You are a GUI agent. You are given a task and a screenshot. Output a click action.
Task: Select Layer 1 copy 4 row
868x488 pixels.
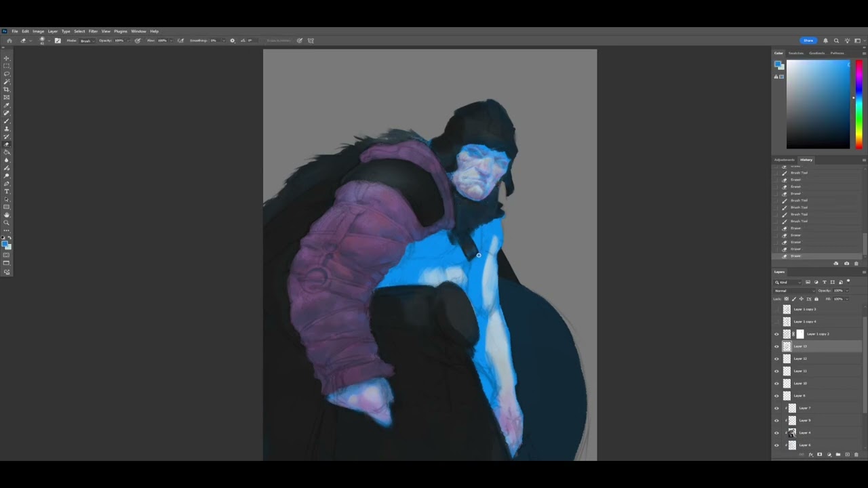click(x=817, y=321)
